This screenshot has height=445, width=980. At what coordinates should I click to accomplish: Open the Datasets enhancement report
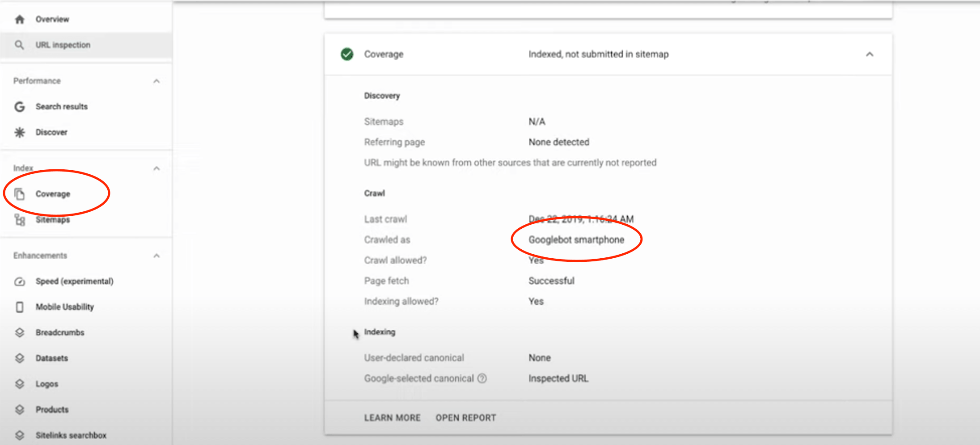point(52,358)
